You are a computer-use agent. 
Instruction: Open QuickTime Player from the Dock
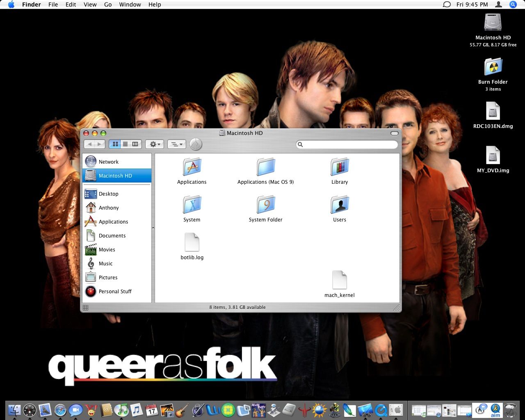pos(381,410)
